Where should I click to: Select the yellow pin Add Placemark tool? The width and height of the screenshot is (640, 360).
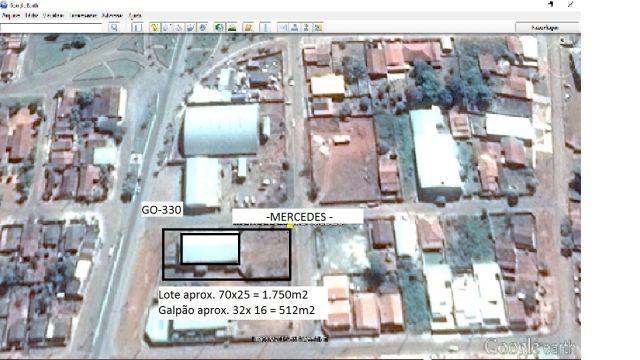click(x=155, y=28)
